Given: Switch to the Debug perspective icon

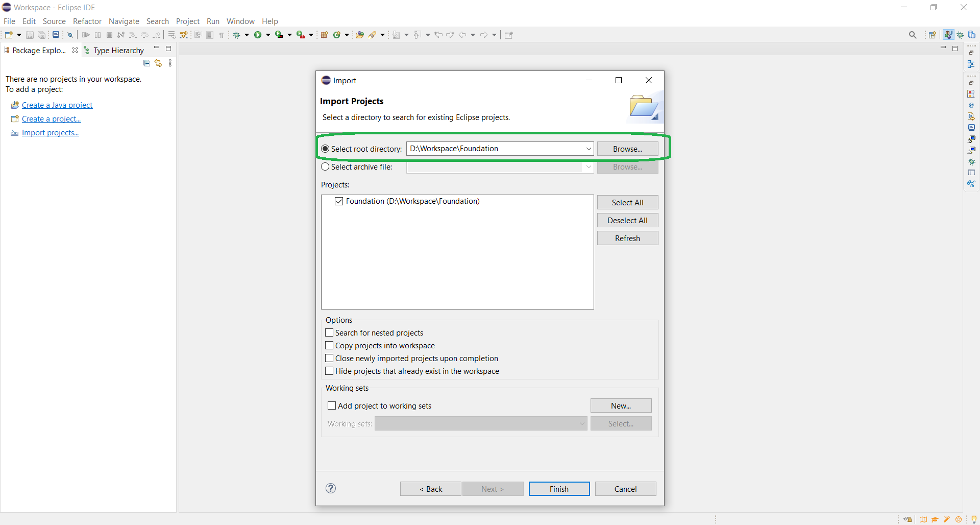Looking at the screenshot, I should [x=961, y=35].
